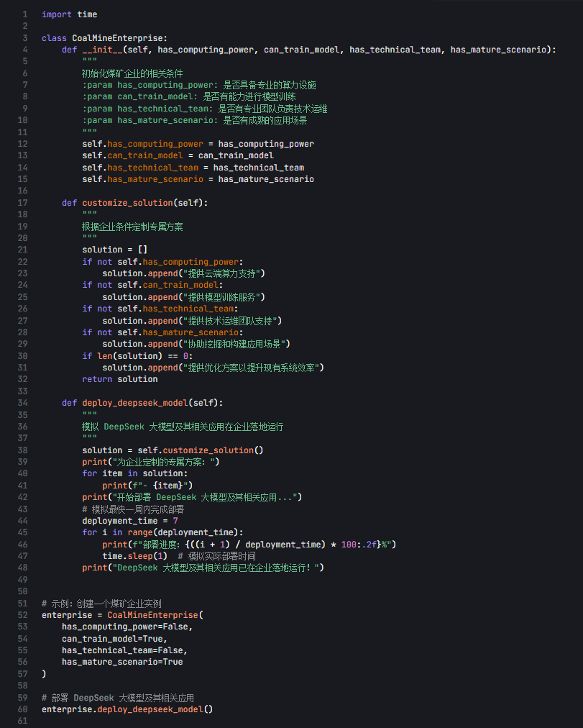The width and height of the screenshot is (583, 728).
Task: Click 'if not self.has_technical_team:' on line 26
Action: [x=160, y=309]
